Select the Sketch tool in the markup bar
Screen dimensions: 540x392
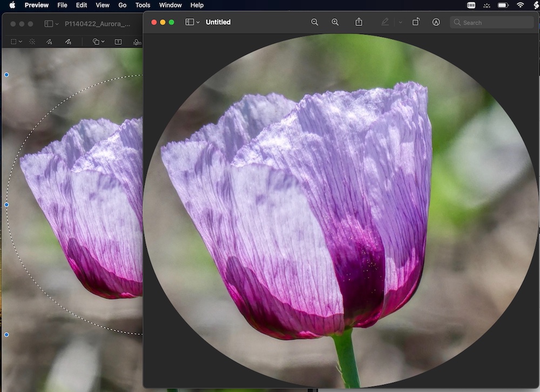tap(49, 42)
